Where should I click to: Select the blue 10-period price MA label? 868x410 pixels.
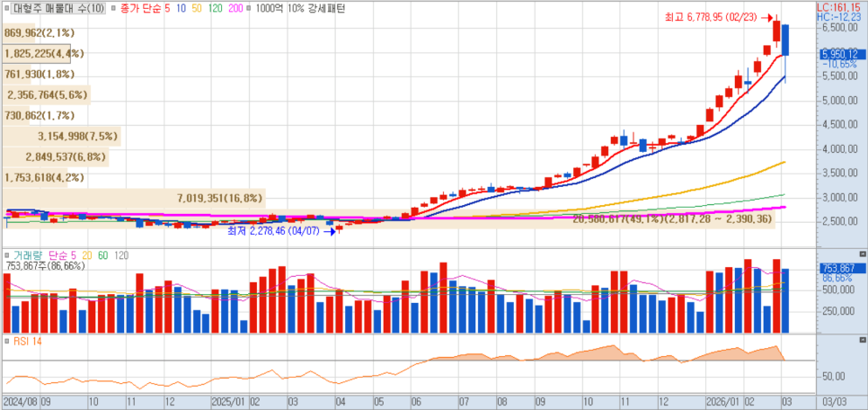point(183,9)
